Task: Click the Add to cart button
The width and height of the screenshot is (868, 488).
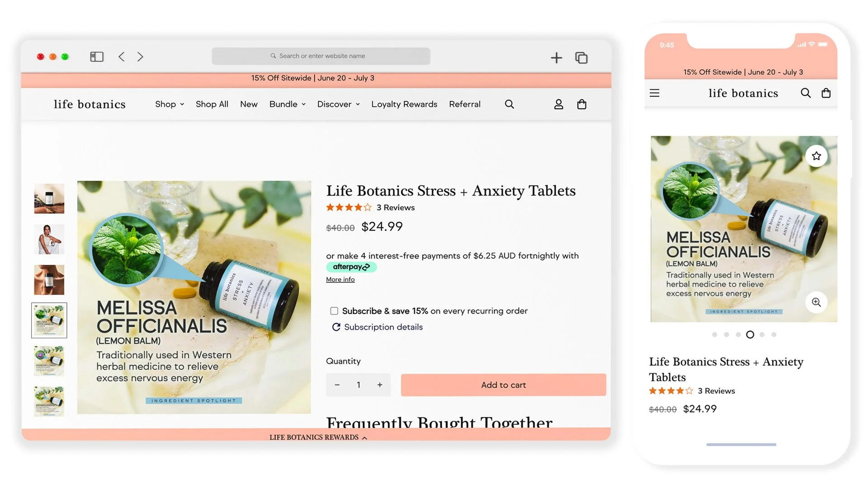Action: [503, 385]
